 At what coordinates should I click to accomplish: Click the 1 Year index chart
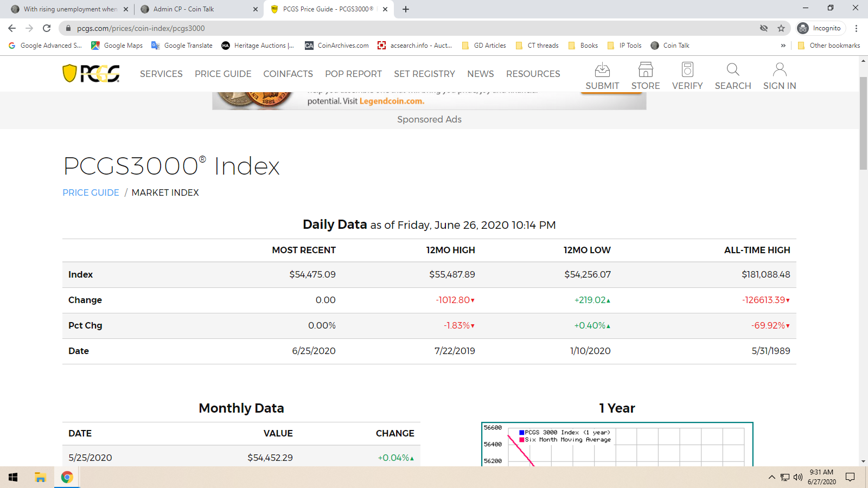(x=617, y=444)
